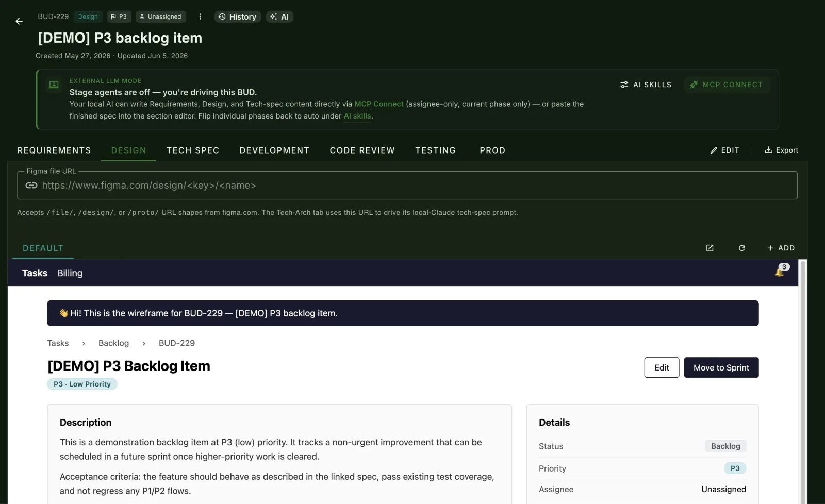825x504 pixels.
Task: Switch to the Code Review tab
Action: click(x=362, y=150)
